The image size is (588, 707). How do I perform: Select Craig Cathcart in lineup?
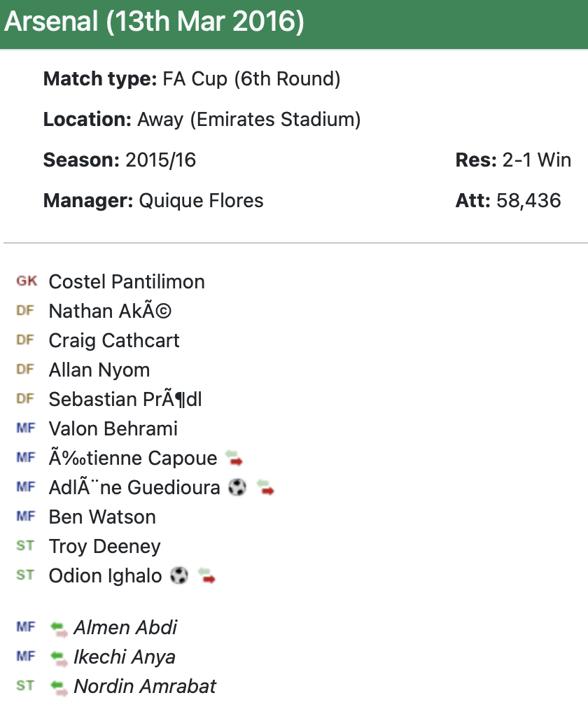click(x=114, y=341)
